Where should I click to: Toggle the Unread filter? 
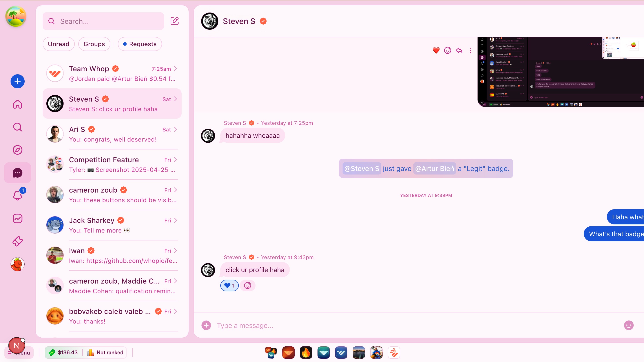click(58, 44)
